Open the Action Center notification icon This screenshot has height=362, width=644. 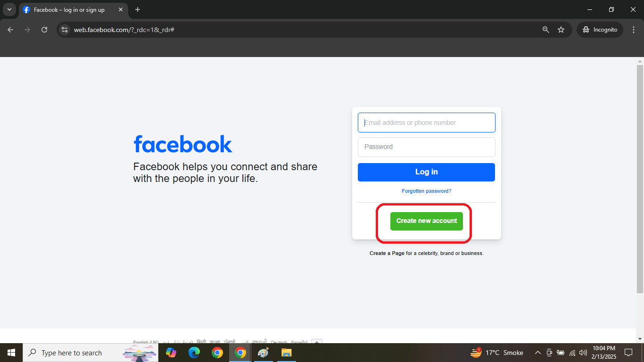pos(628,353)
